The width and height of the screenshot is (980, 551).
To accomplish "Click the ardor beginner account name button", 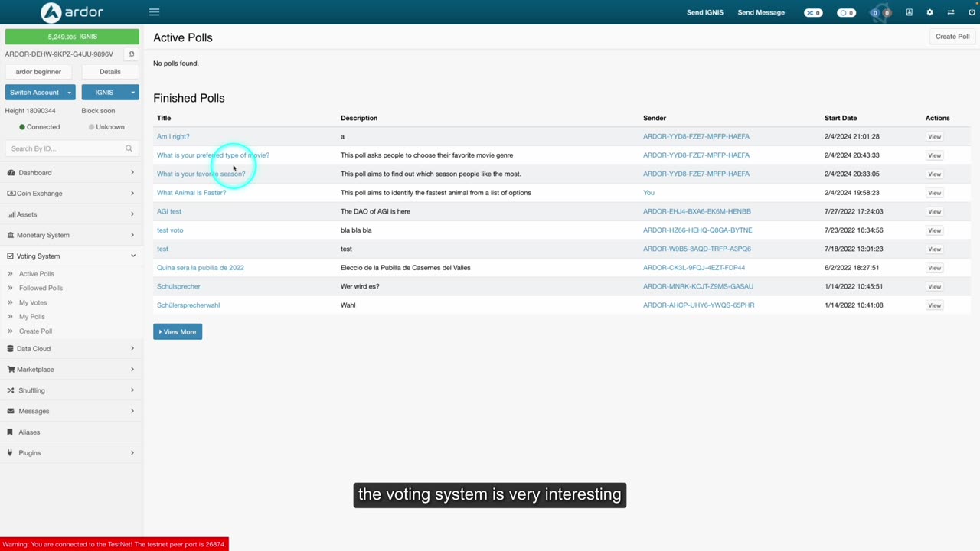I will click(38, 72).
